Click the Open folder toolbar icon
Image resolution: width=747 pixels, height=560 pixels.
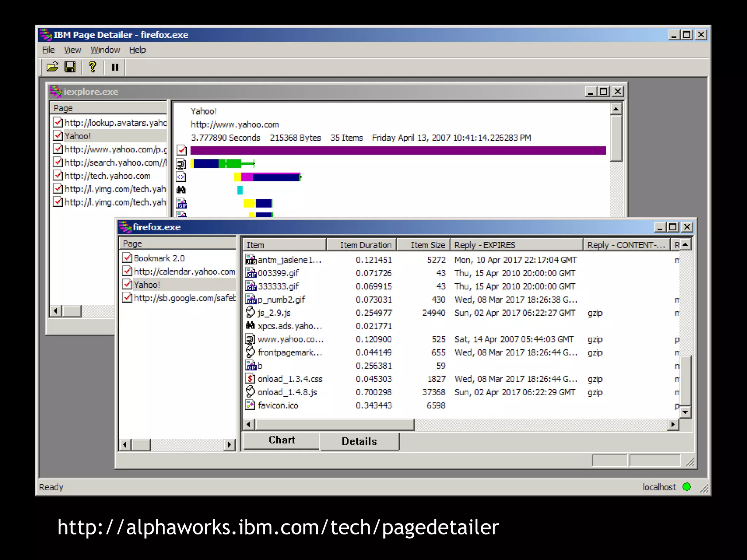pyautogui.click(x=53, y=67)
